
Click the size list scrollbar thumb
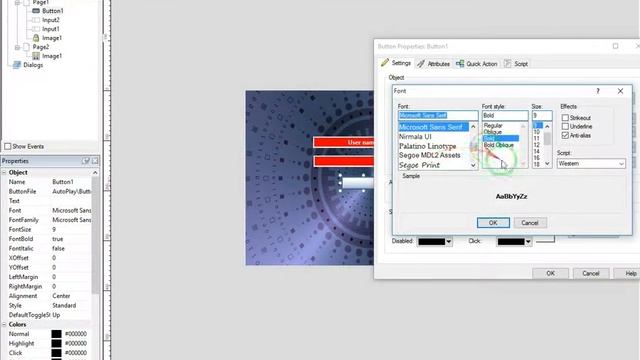click(x=547, y=139)
